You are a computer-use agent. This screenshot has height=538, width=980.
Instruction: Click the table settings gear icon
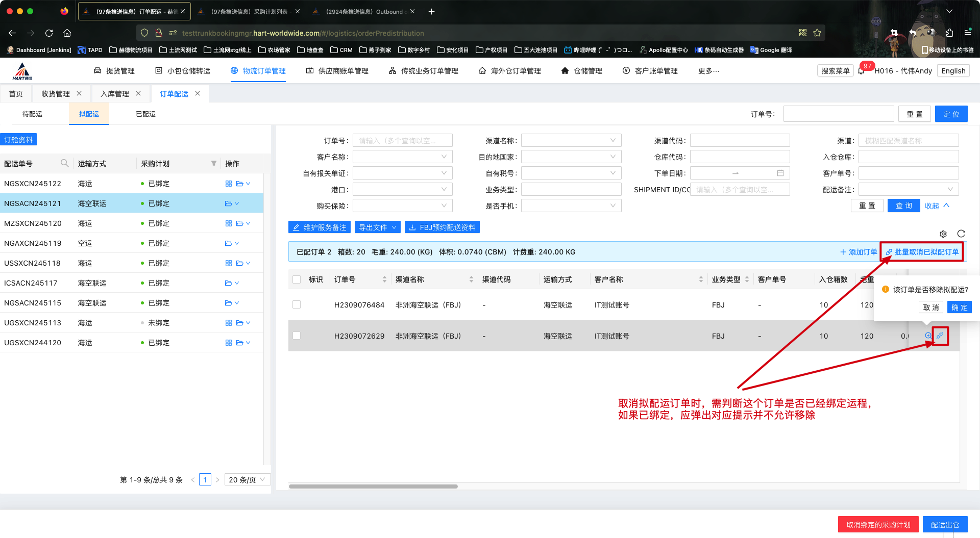pyautogui.click(x=943, y=234)
